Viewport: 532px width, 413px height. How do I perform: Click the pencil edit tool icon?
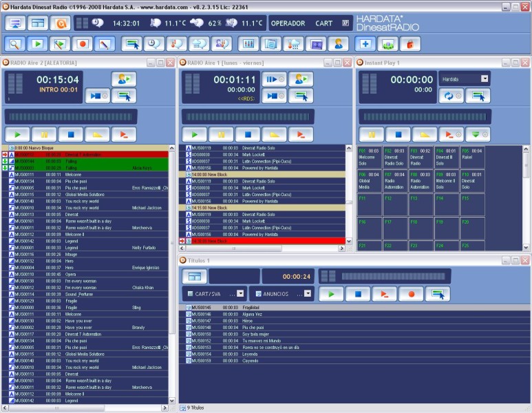pyautogui.click(x=105, y=44)
